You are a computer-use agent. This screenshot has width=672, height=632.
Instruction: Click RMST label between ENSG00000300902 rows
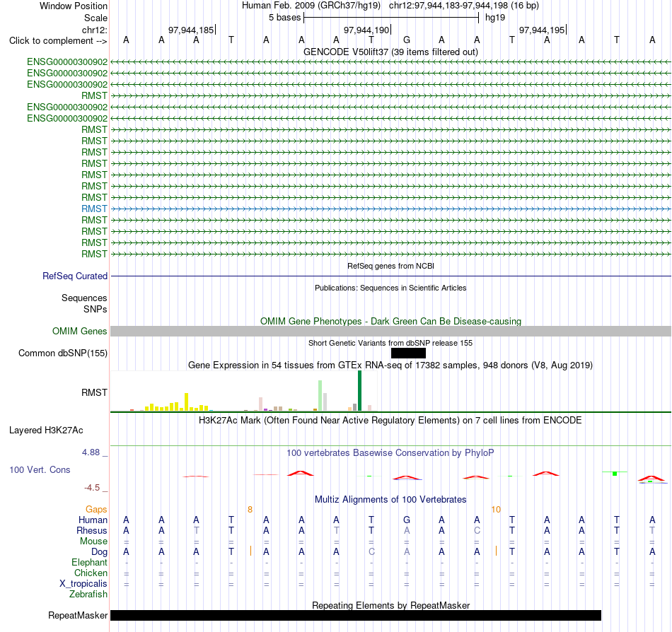(x=94, y=96)
